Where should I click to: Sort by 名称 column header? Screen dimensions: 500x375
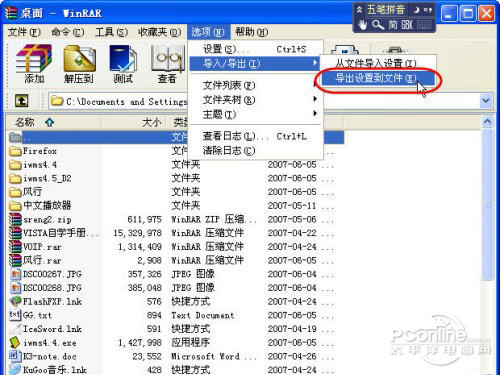pyautogui.click(x=53, y=122)
